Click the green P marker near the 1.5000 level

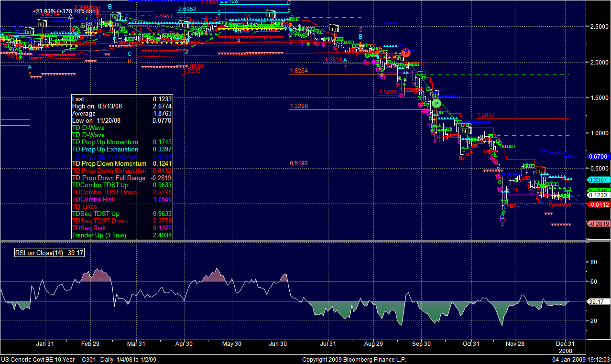tap(436, 103)
